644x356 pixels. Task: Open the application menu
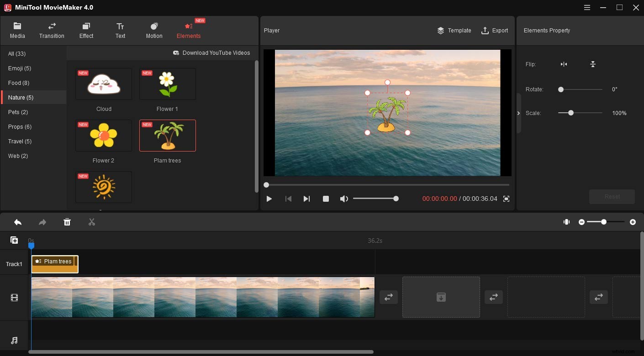587,7
